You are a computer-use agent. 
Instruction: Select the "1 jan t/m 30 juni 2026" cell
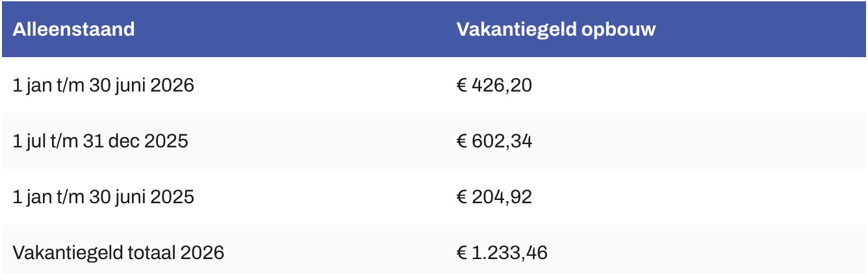(x=103, y=85)
